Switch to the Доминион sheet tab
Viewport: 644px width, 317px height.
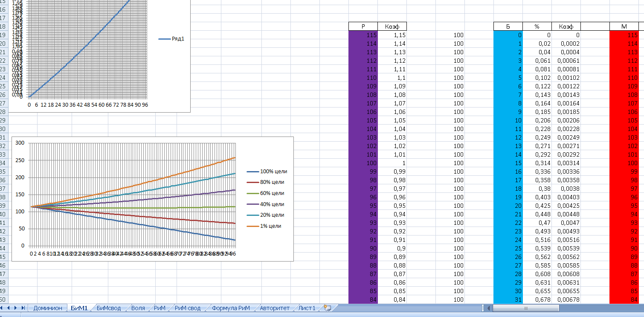click(48, 308)
